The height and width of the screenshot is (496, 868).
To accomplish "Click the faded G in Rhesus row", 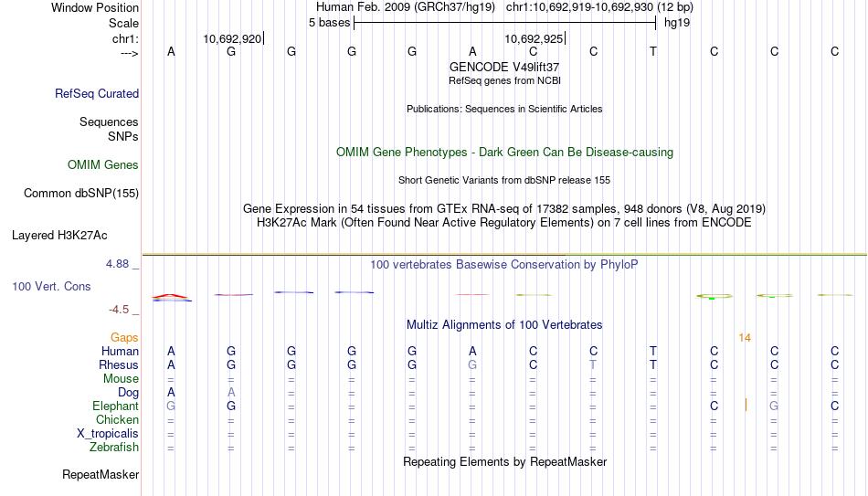I will click(x=472, y=364).
